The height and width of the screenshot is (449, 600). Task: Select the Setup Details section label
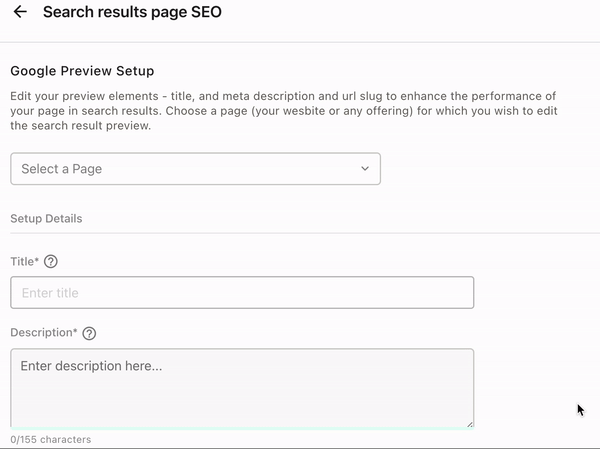(x=46, y=219)
